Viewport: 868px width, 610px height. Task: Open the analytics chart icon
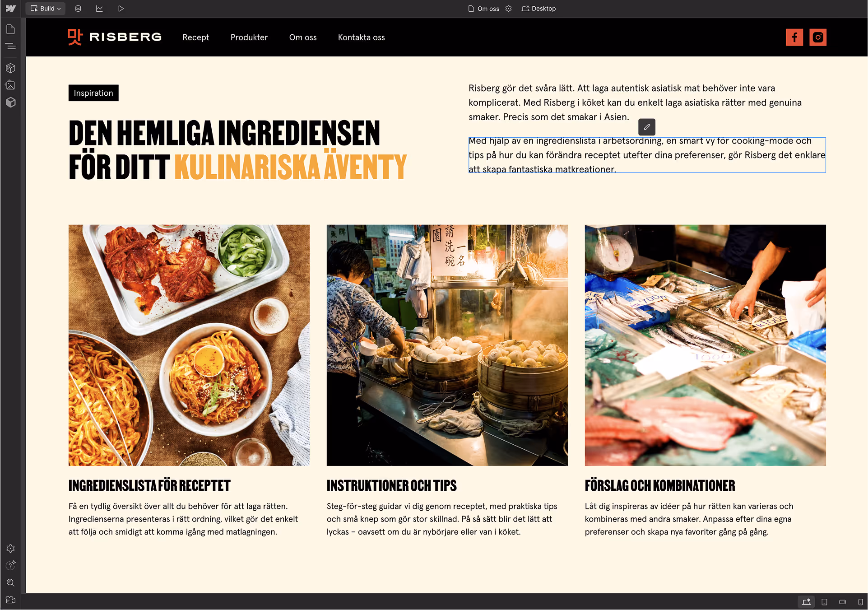click(99, 9)
